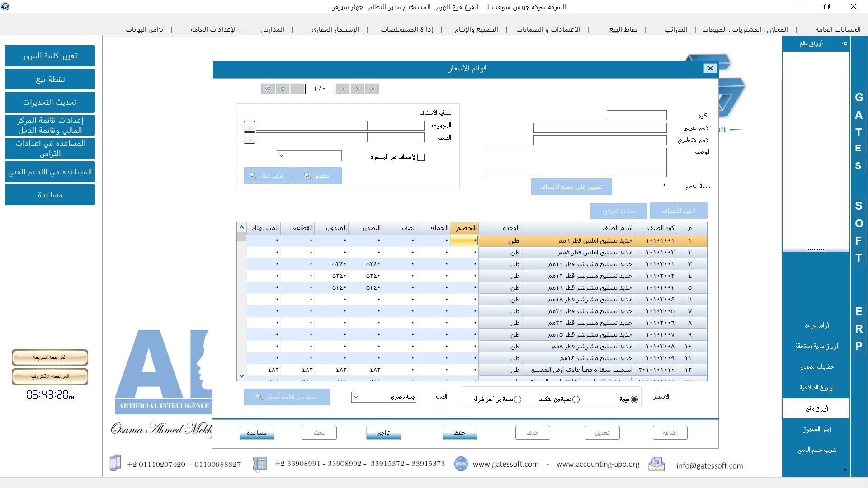This screenshot has width=868, height=488.
Task: Select أمين الصندوق in side panel
Action: (816, 429)
